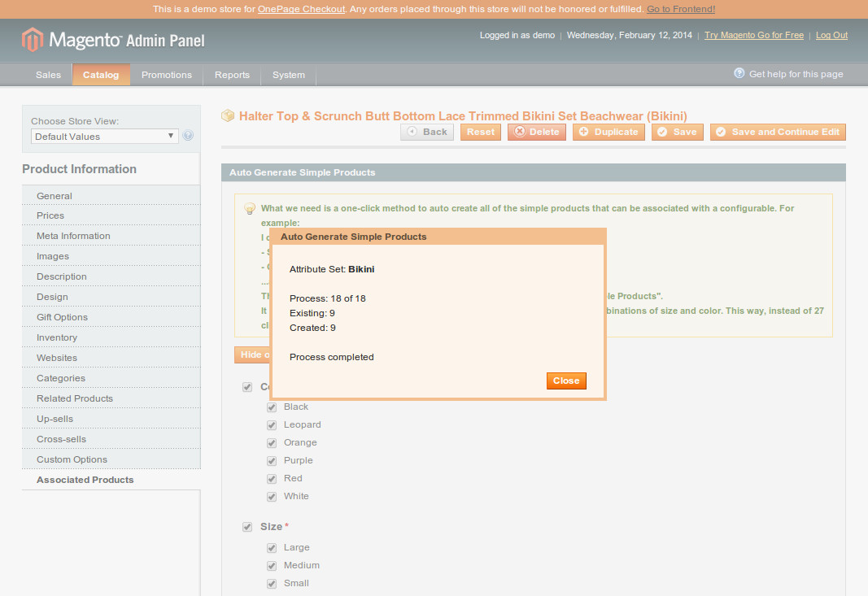
Task: Click Get help for this page
Action: [x=796, y=74]
